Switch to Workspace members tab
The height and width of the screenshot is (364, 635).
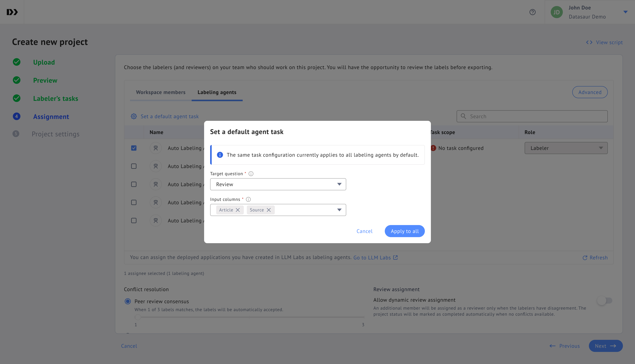coord(161,92)
